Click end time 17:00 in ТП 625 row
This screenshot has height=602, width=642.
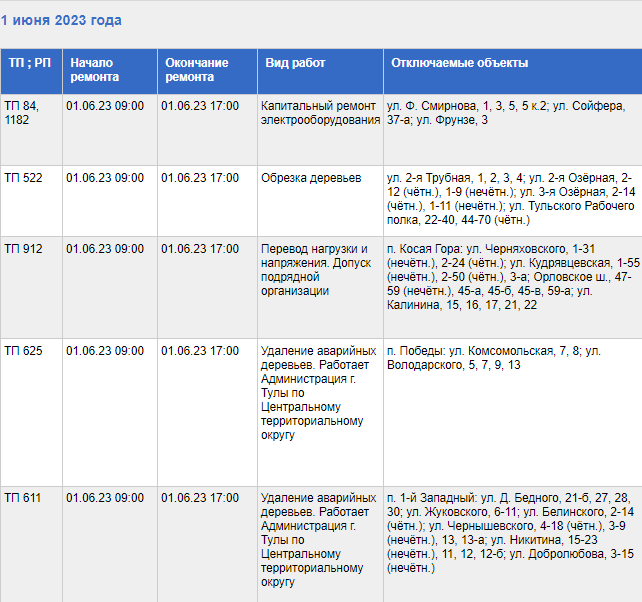(x=200, y=351)
